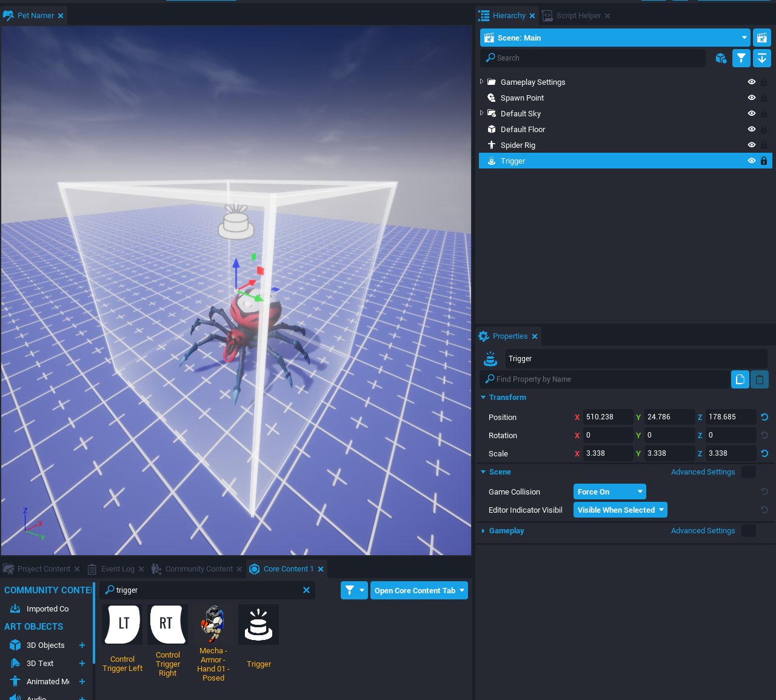Image resolution: width=776 pixels, height=700 pixels.
Task: Reset the Position values with the reset arrow
Action: (x=764, y=417)
